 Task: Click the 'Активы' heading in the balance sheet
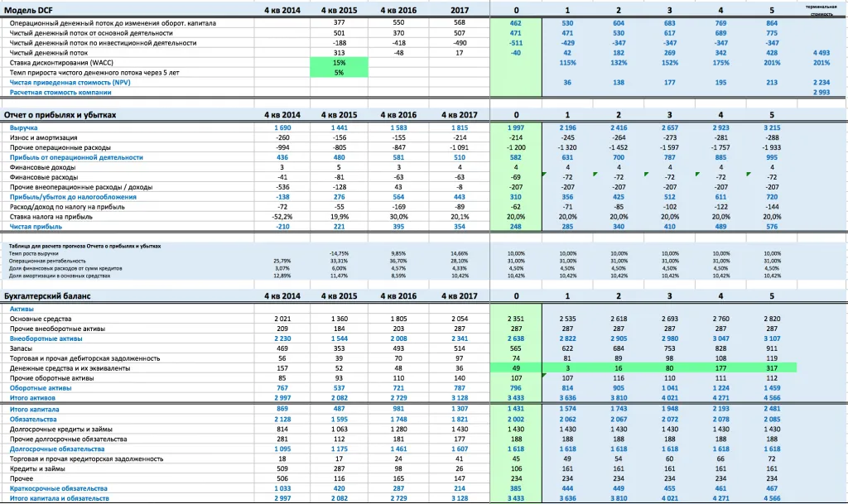coord(22,309)
